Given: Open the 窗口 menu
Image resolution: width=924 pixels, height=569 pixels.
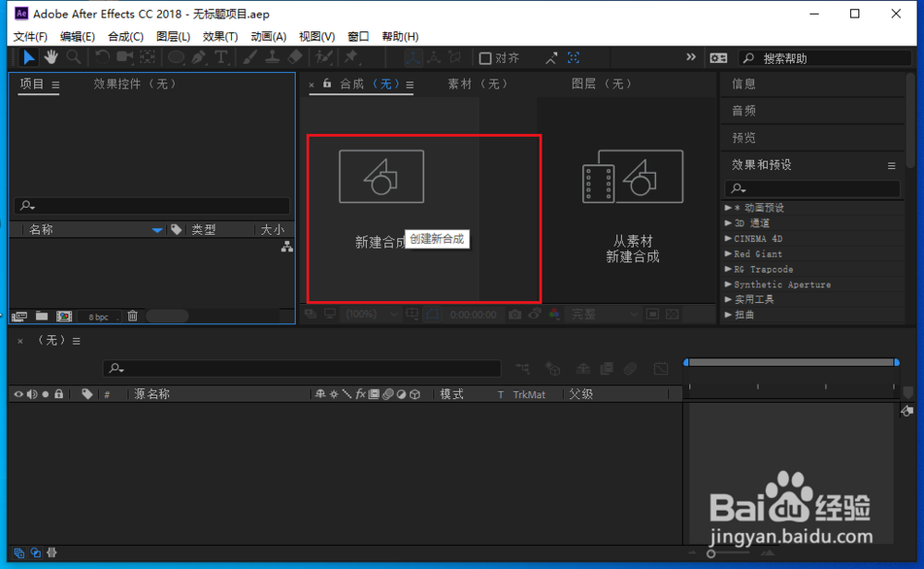Looking at the screenshot, I should point(359,37).
